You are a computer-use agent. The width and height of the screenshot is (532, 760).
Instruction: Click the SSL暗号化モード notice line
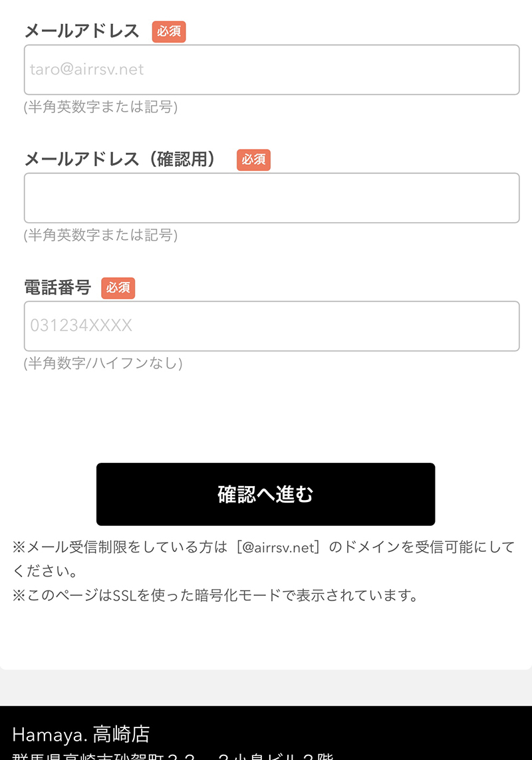tap(216, 595)
